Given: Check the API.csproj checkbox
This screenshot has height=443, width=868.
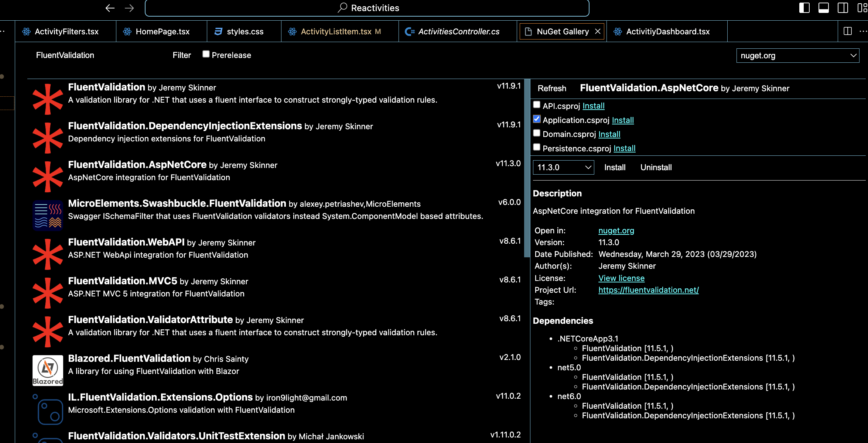Looking at the screenshot, I should click(537, 105).
